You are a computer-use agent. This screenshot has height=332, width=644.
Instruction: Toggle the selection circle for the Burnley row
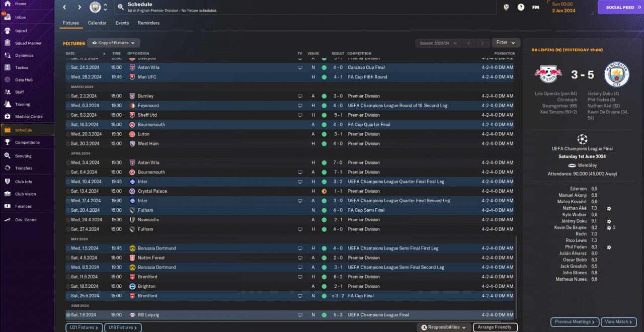click(68, 96)
